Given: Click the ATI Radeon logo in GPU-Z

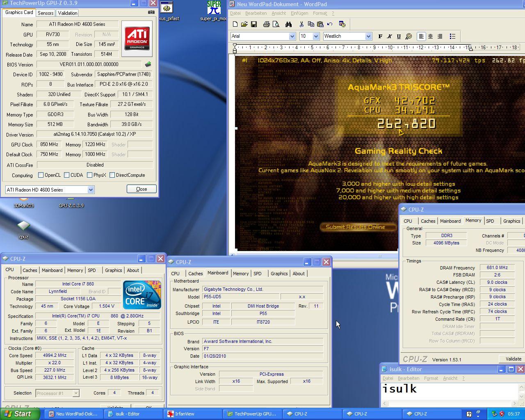Looking at the screenshot, I should 137,39.
